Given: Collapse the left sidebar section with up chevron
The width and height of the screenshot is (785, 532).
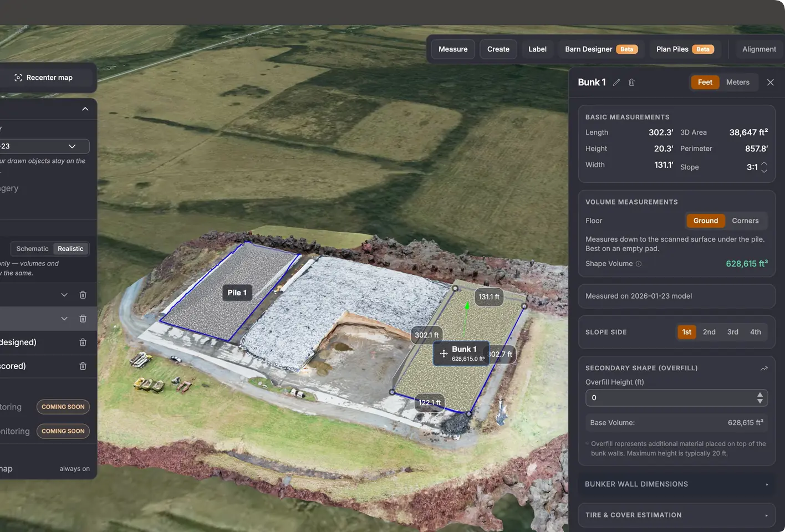Looking at the screenshot, I should (85, 109).
